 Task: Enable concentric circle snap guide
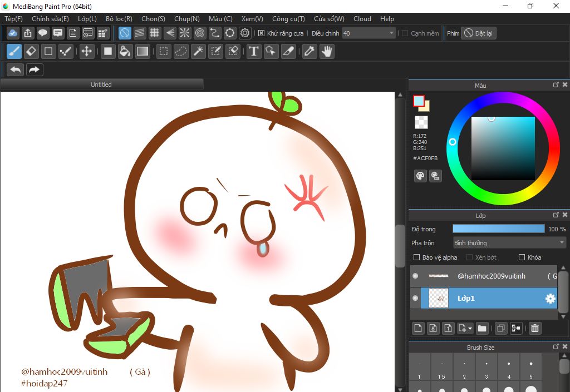coord(200,33)
